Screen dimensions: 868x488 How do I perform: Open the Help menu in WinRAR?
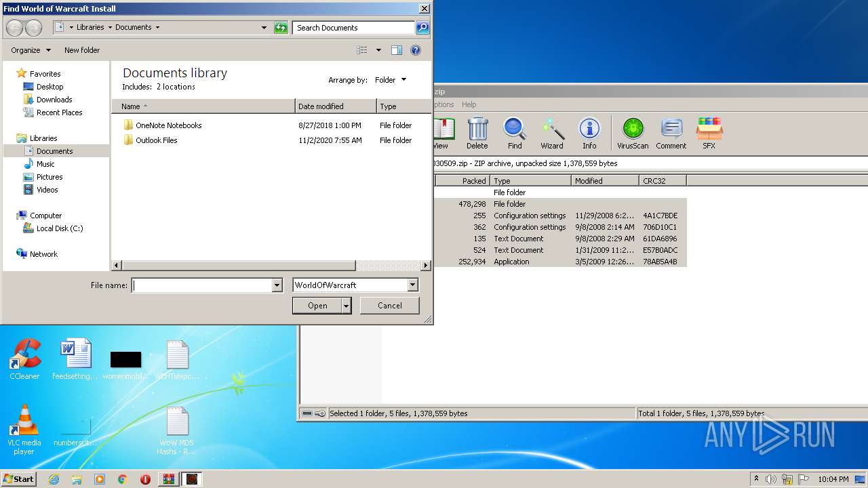[469, 104]
